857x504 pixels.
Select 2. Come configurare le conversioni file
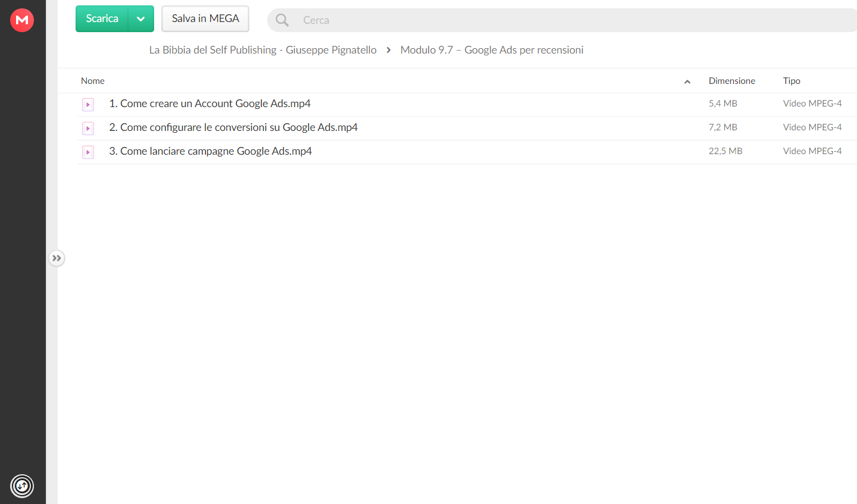(467, 129)
